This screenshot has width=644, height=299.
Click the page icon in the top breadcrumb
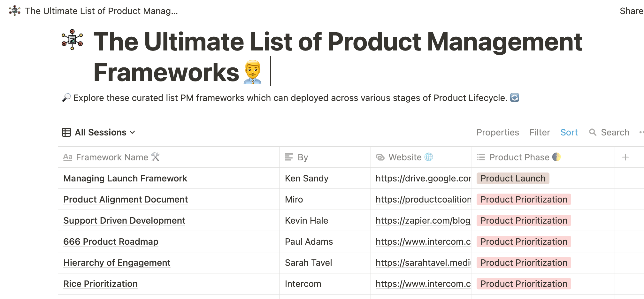pos(14,10)
